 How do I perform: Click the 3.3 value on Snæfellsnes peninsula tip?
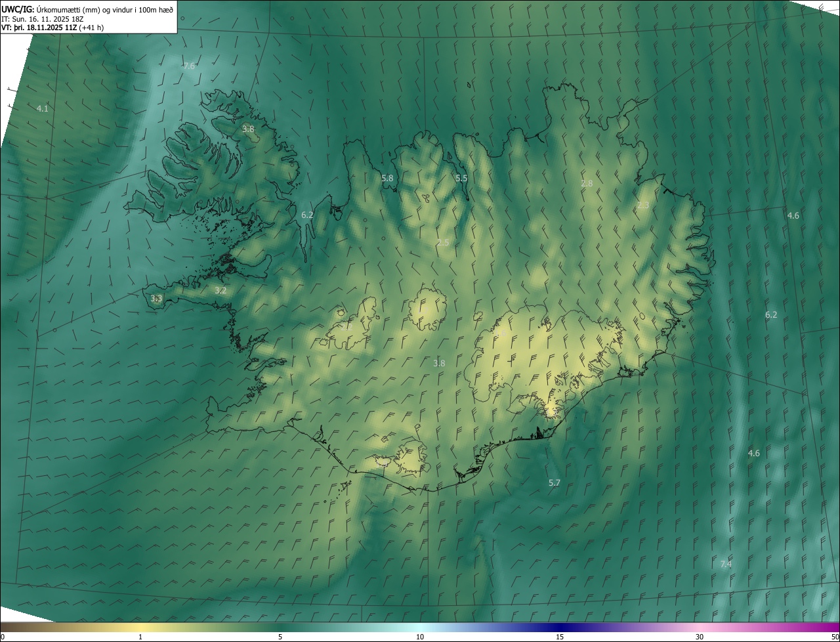156,299
